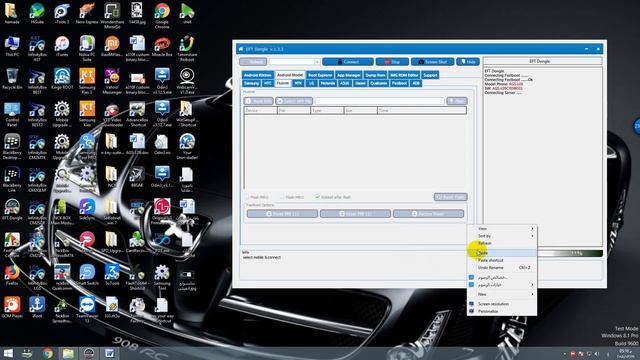Screen dimensions: 640x360
Task: Switch to the App Manager tab
Action: 349,75
